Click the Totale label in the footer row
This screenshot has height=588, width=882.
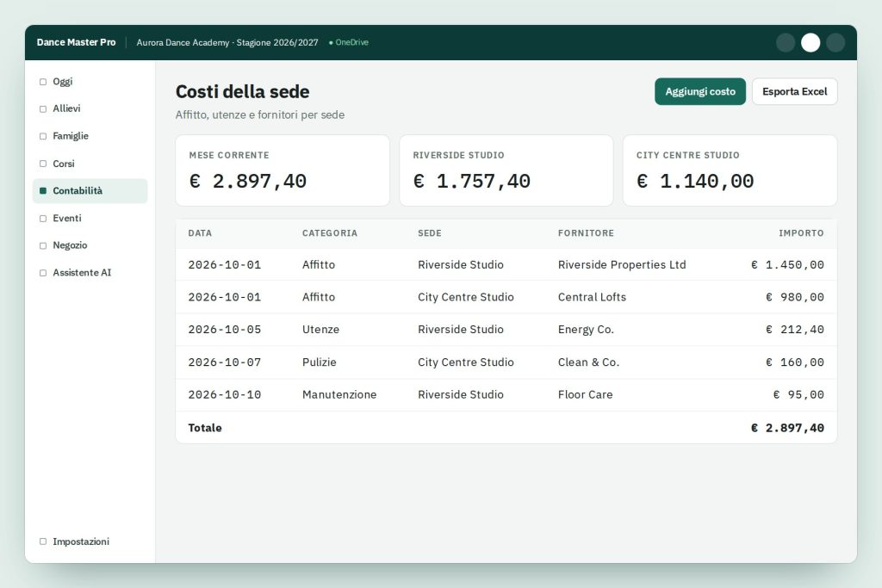pyautogui.click(x=205, y=428)
